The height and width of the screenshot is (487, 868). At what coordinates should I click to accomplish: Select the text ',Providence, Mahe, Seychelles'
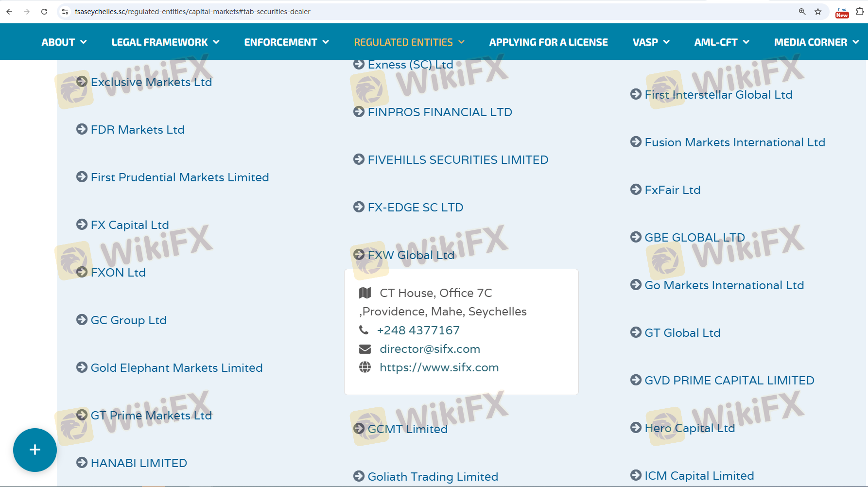(x=443, y=312)
